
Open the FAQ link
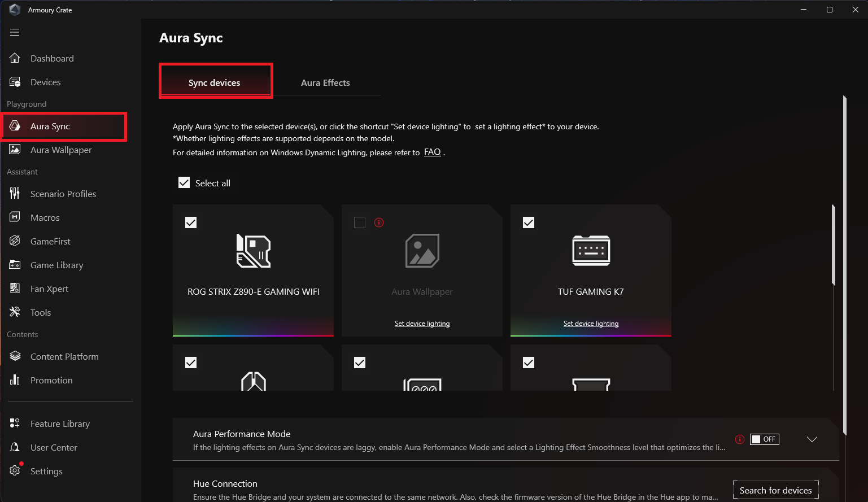tap(433, 152)
